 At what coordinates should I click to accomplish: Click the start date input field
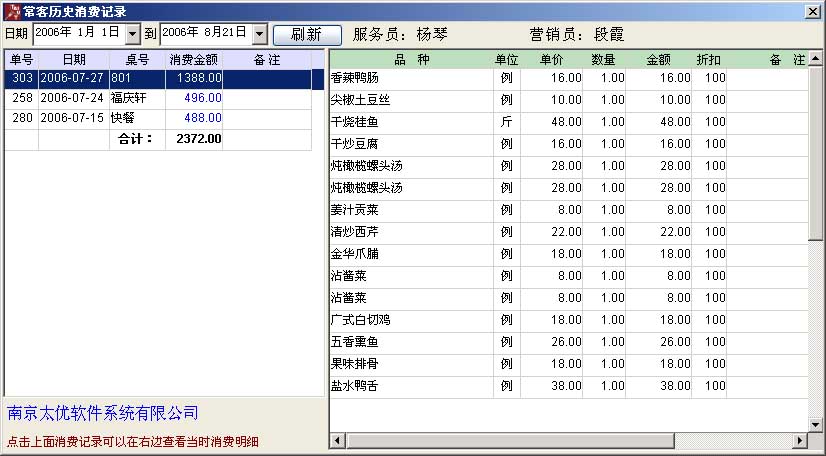point(78,34)
